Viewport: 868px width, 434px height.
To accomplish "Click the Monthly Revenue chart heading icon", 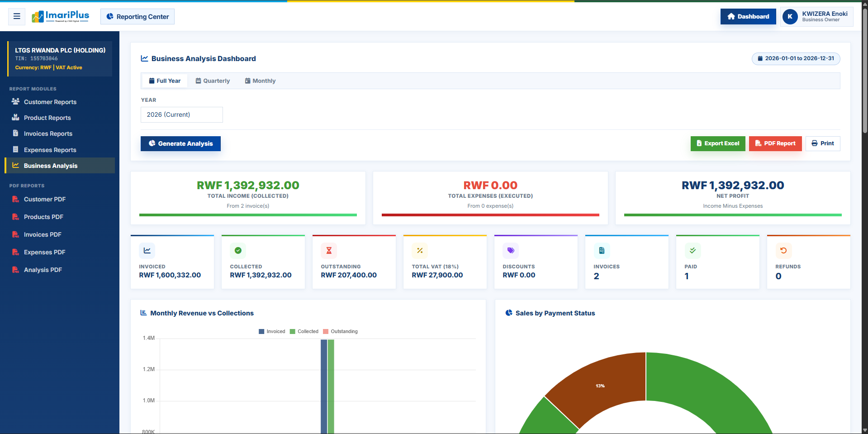I will coord(143,313).
